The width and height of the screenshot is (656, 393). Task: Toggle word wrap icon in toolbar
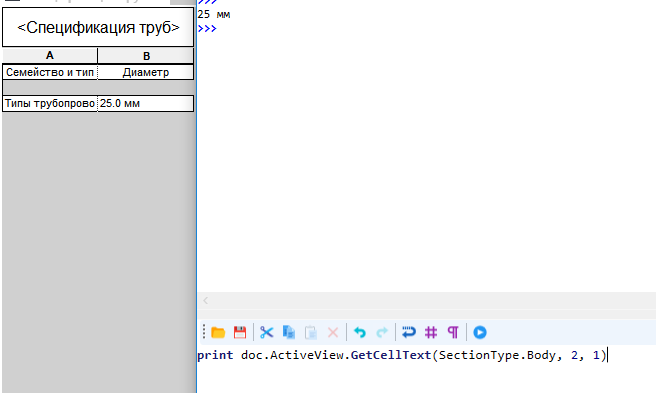409,332
